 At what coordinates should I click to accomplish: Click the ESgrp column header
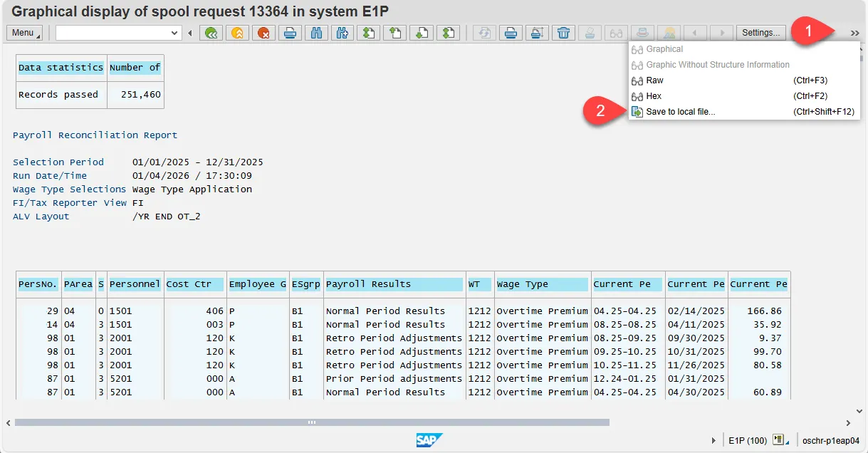tap(306, 284)
